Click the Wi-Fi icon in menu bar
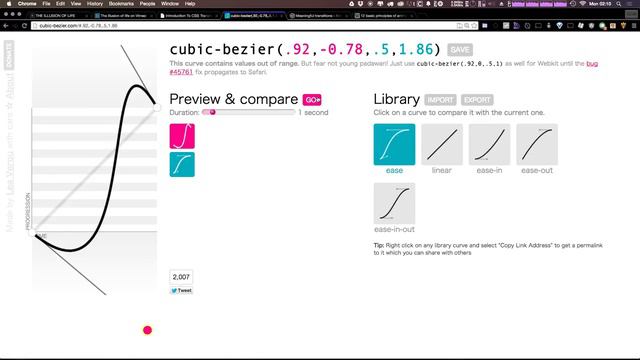 (x=582, y=4)
